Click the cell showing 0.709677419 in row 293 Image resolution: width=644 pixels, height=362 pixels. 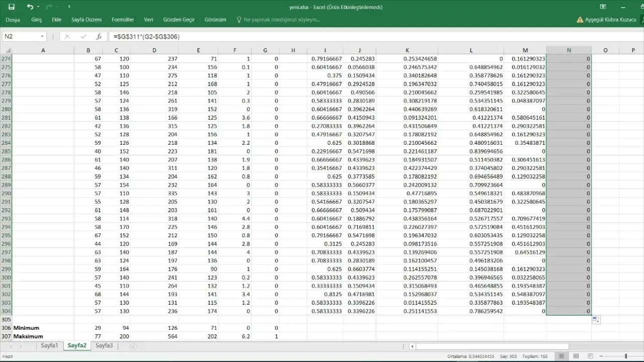(525, 219)
